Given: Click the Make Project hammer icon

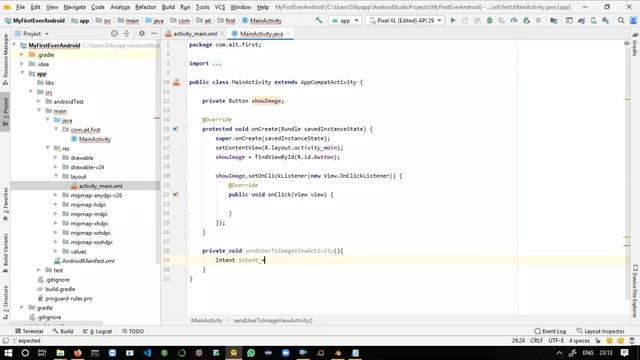Looking at the screenshot, I should 319,20.
